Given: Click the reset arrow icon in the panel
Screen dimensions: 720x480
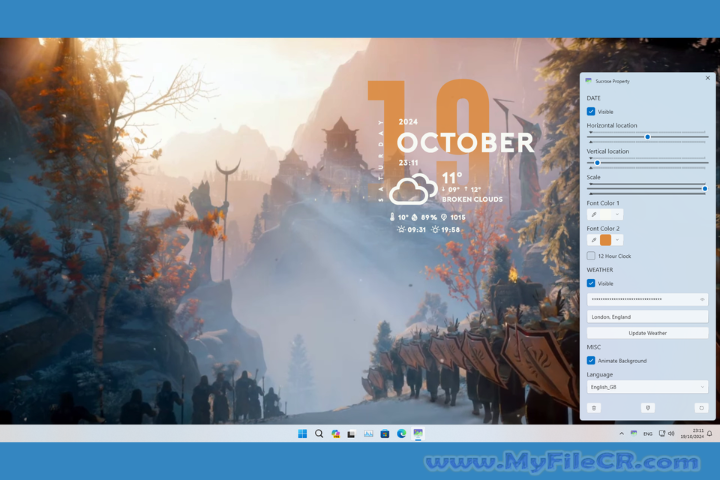Looking at the screenshot, I should 702,408.
